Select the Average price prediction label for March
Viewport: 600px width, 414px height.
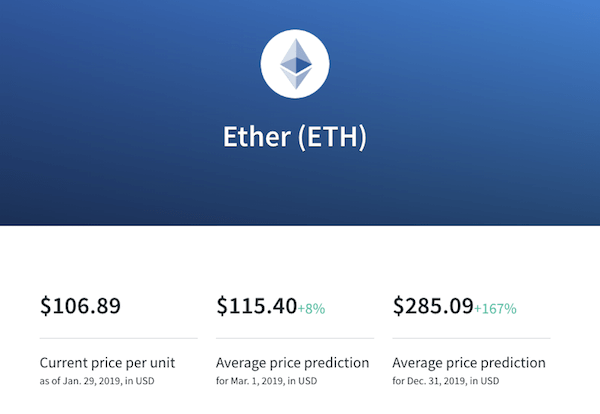292,363
